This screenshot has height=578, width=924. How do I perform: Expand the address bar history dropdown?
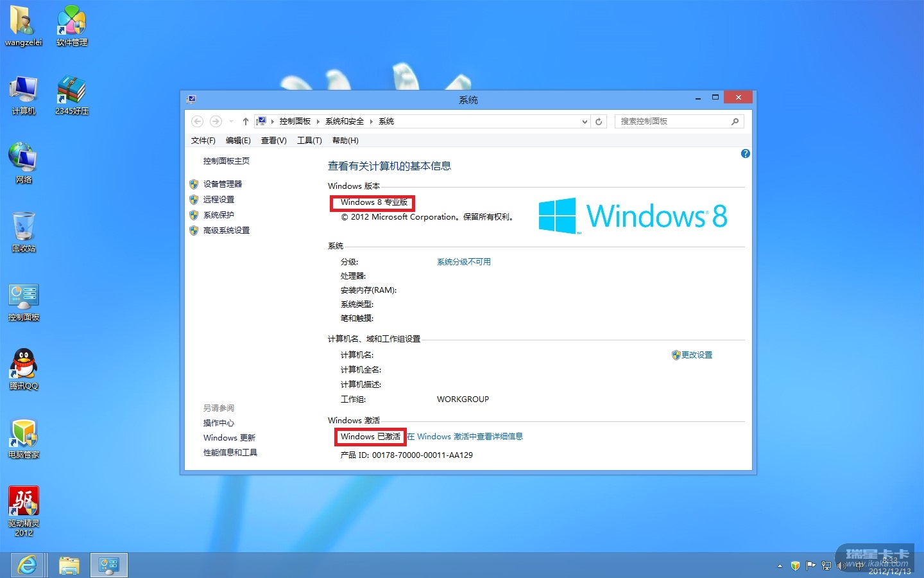[x=585, y=121]
